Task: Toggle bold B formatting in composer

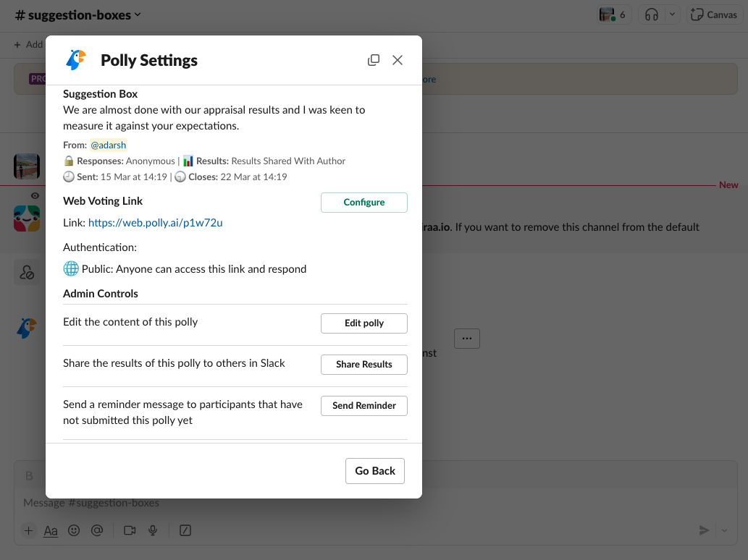Action: click(x=29, y=475)
